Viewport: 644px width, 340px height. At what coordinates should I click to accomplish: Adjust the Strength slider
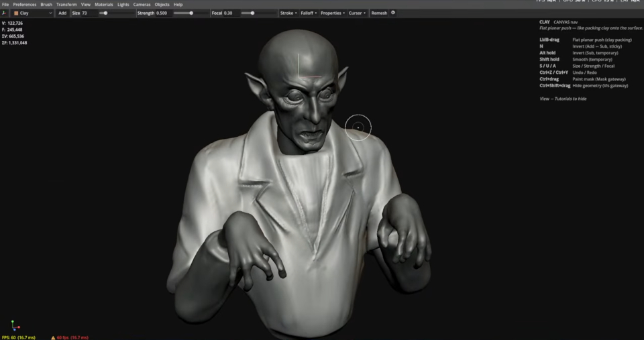pyautogui.click(x=191, y=13)
